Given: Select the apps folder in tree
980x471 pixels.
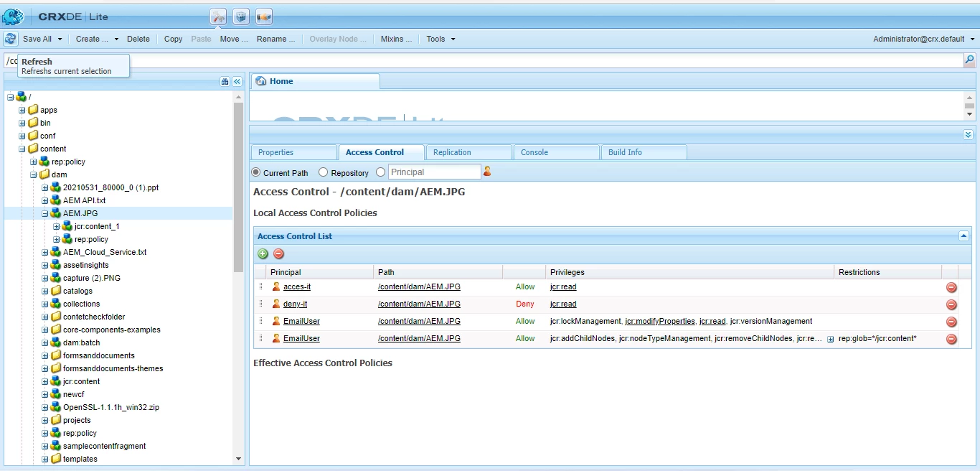Looking at the screenshot, I should (48, 110).
